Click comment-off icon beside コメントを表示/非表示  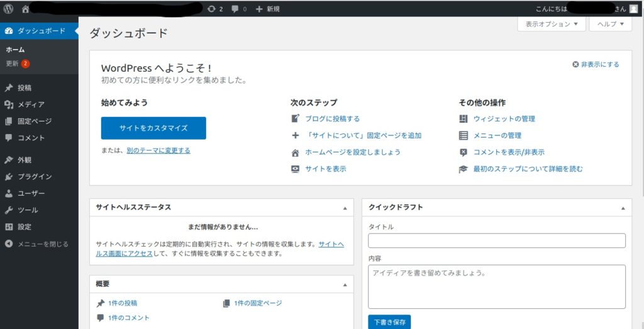(x=464, y=152)
